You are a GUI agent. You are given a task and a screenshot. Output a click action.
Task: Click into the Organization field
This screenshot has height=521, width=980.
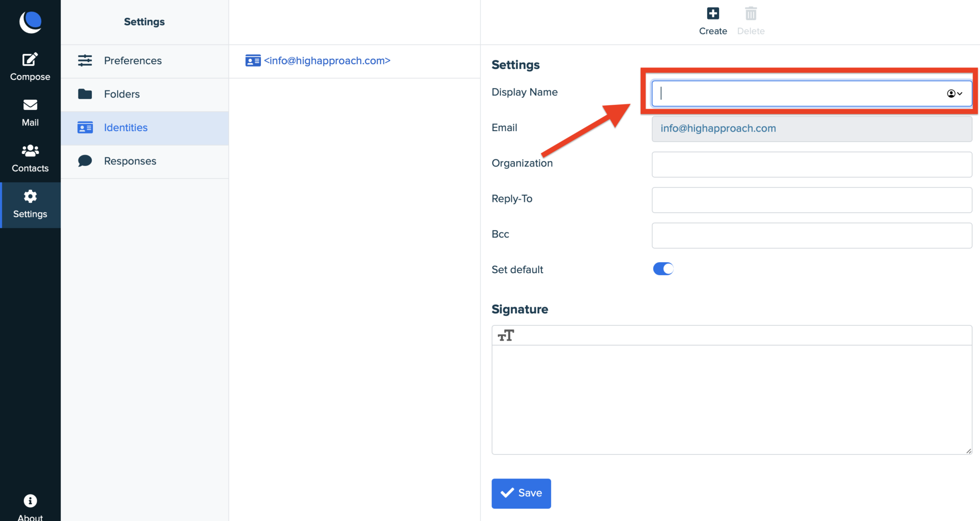tap(812, 164)
